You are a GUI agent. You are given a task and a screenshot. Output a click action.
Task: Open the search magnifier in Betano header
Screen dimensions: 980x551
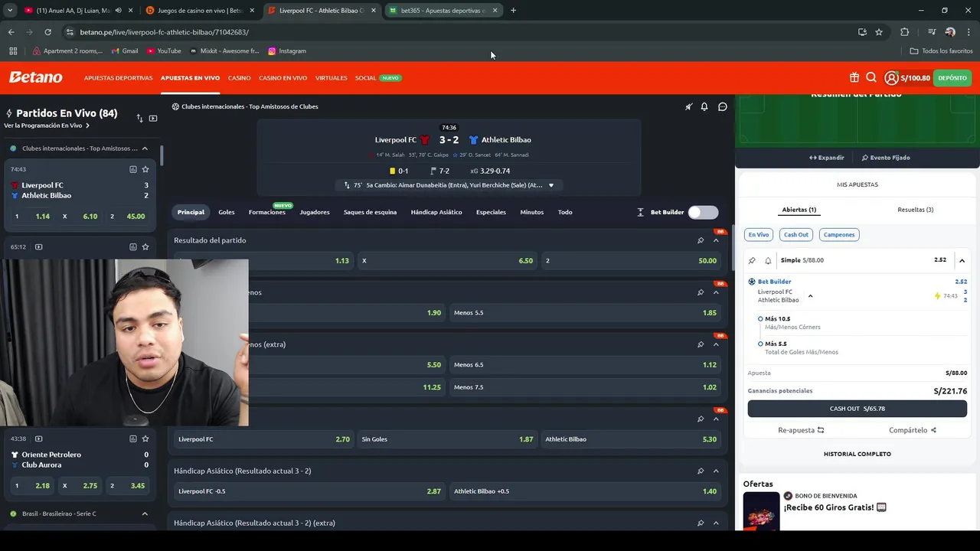[871, 77]
